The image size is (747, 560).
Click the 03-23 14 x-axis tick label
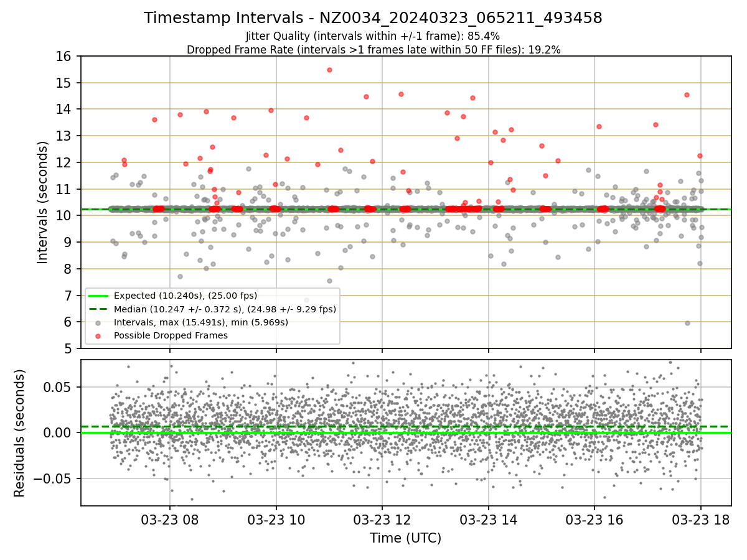click(489, 519)
